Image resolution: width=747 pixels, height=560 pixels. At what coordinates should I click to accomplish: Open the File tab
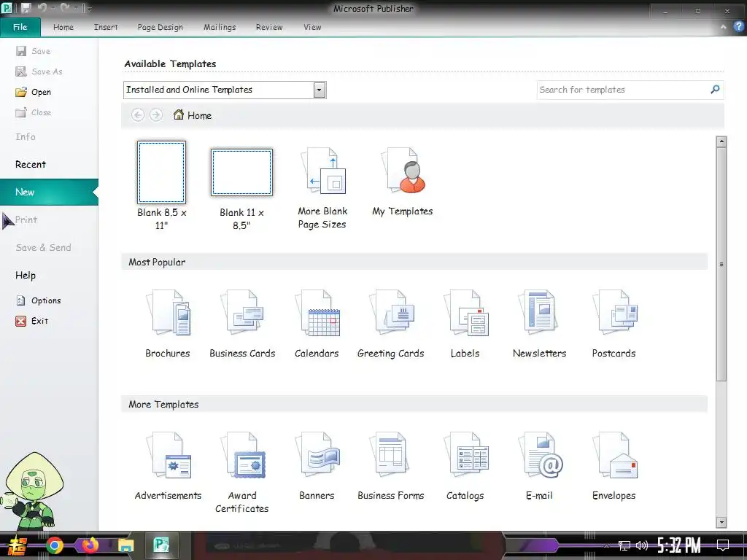20,27
